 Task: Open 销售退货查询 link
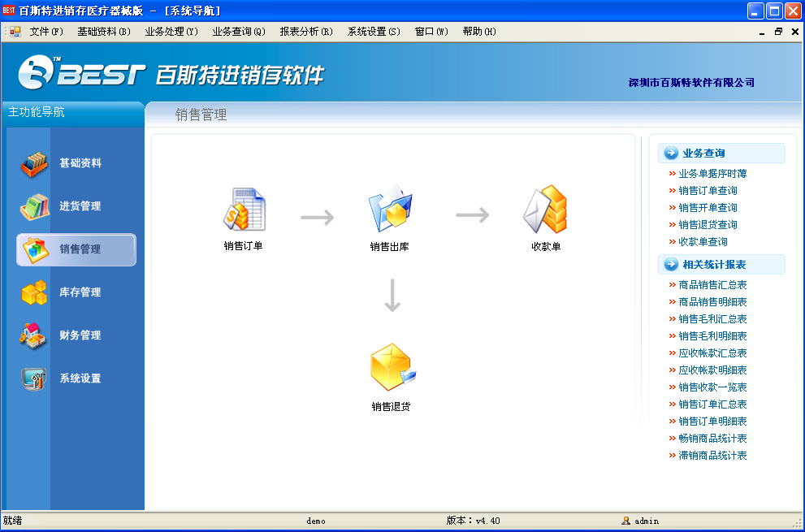pos(708,224)
